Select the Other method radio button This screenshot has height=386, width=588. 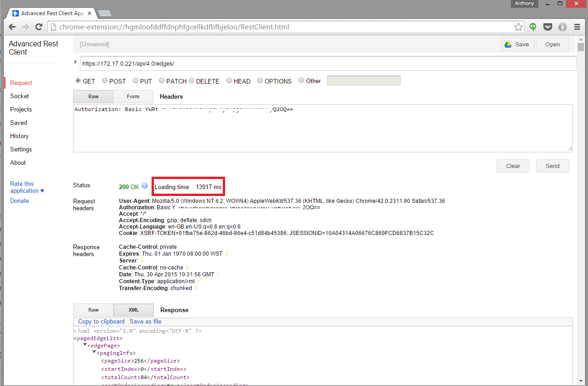[x=301, y=80]
